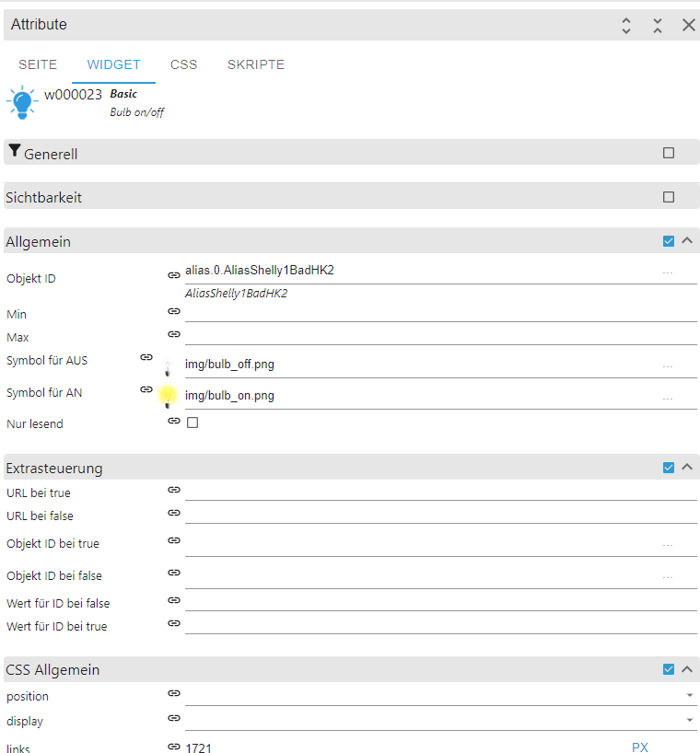The image size is (700, 753).
Task: Switch to the SEITE tab
Action: point(38,64)
